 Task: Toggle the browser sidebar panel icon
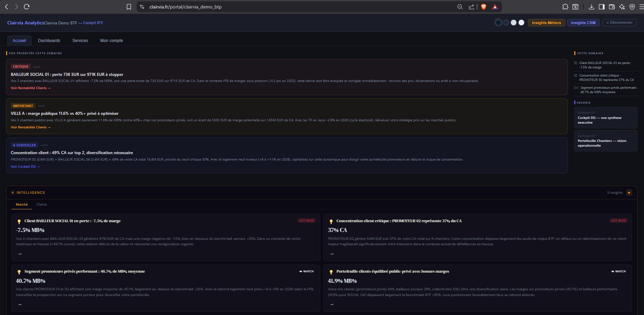pyautogui.click(x=602, y=7)
